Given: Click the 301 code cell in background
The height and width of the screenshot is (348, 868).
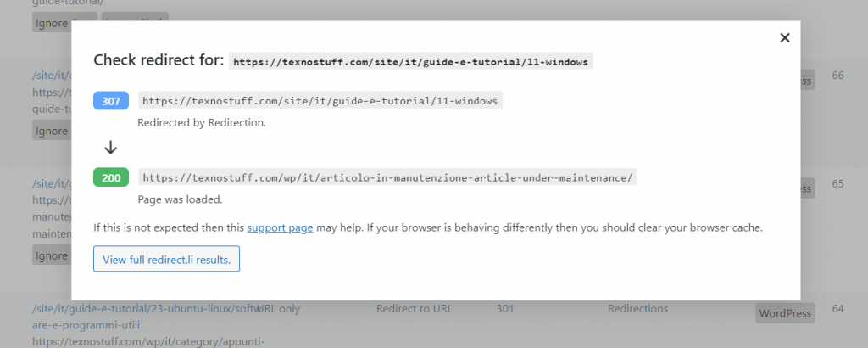Looking at the screenshot, I should coord(505,309).
